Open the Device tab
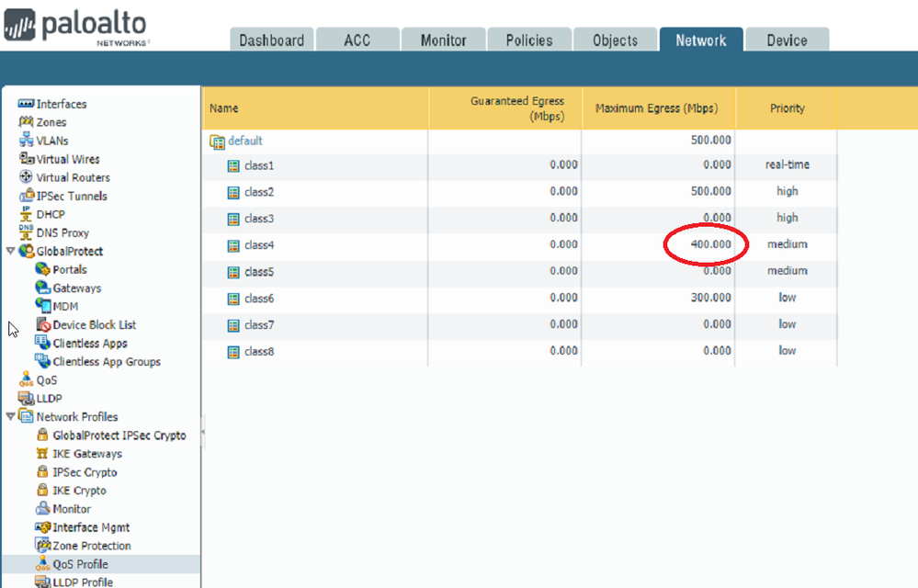 [x=787, y=40]
